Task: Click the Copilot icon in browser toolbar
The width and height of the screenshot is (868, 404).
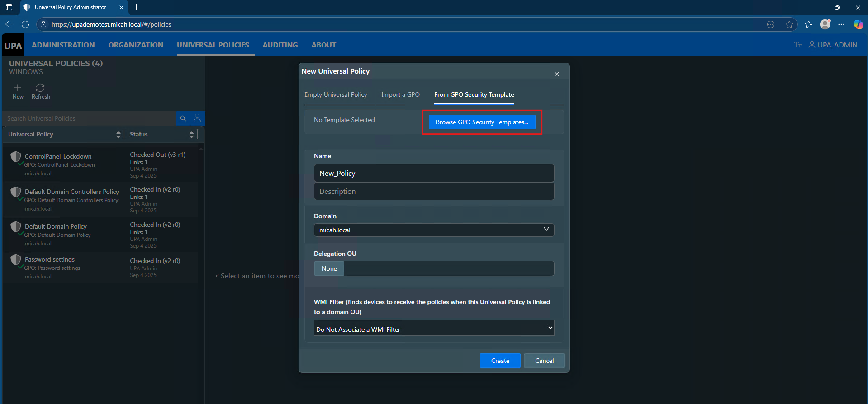Action: tap(858, 24)
